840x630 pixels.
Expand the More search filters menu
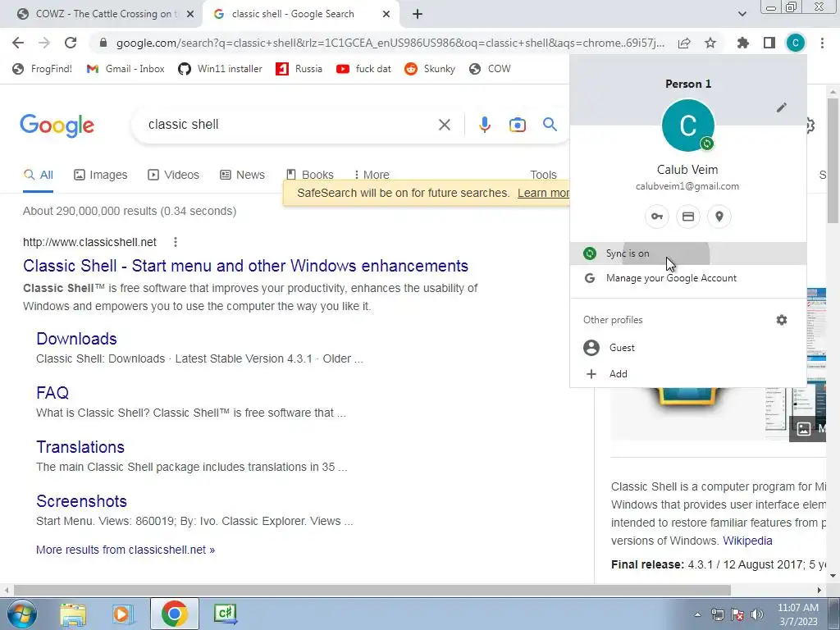(x=372, y=175)
